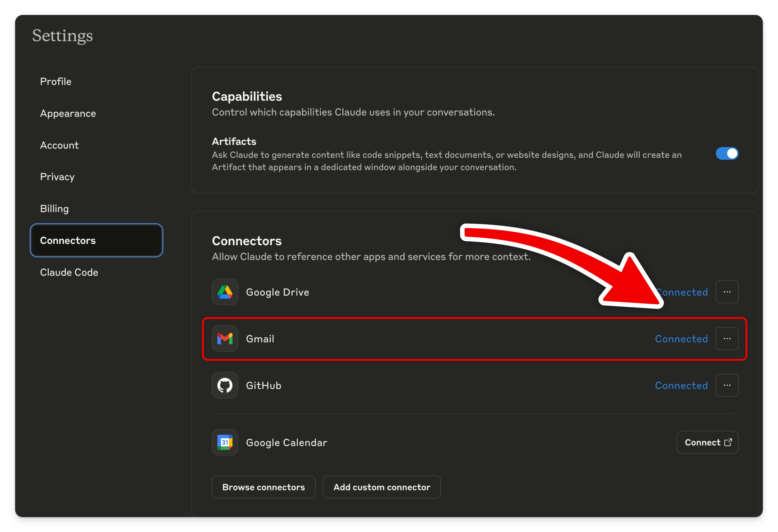This screenshot has width=778, height=532.
Task: Toggle the Artifacts capability switch
Action: pos(727,154)
